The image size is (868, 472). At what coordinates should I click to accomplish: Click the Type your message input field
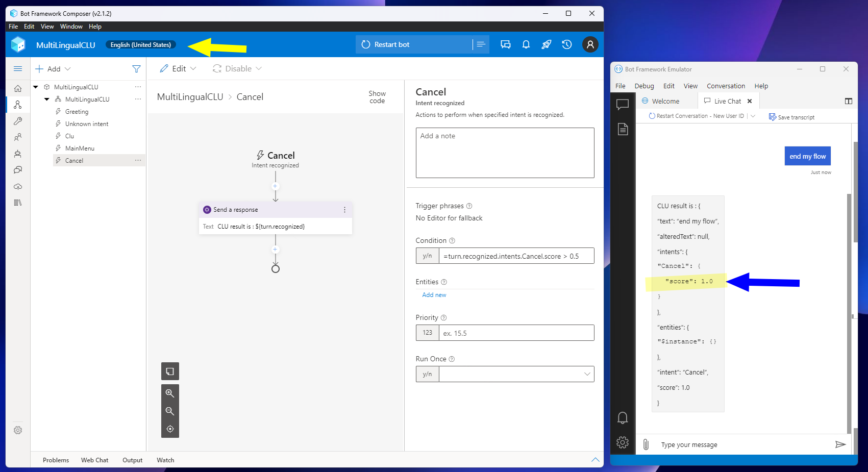click(714, 444)
